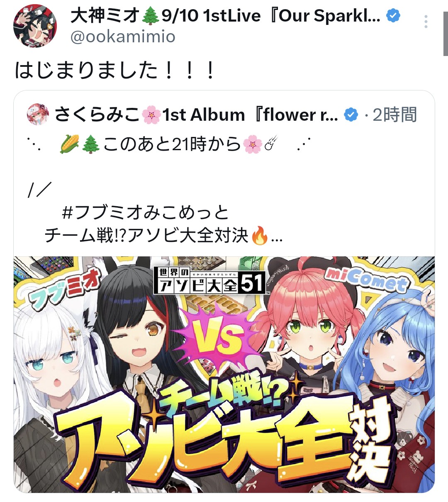Click the cherry blossom emoji beside さくらみこ
Viewport: 448px width, 502px height.
151,115
